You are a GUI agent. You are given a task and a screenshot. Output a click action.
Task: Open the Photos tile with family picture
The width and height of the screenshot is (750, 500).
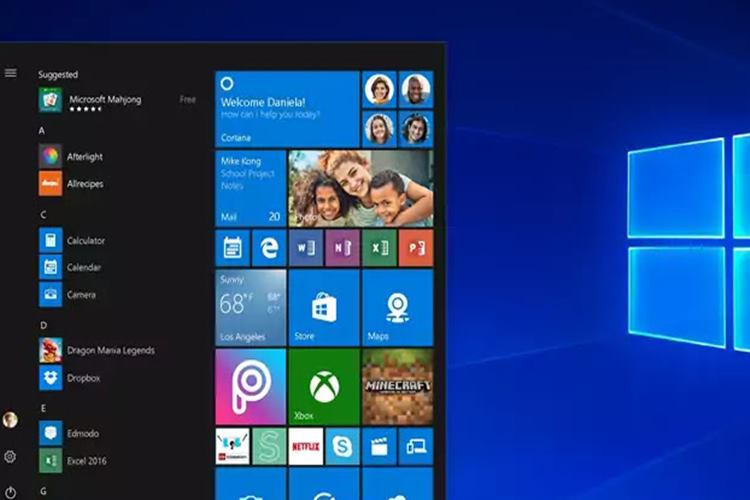(361, 189)
